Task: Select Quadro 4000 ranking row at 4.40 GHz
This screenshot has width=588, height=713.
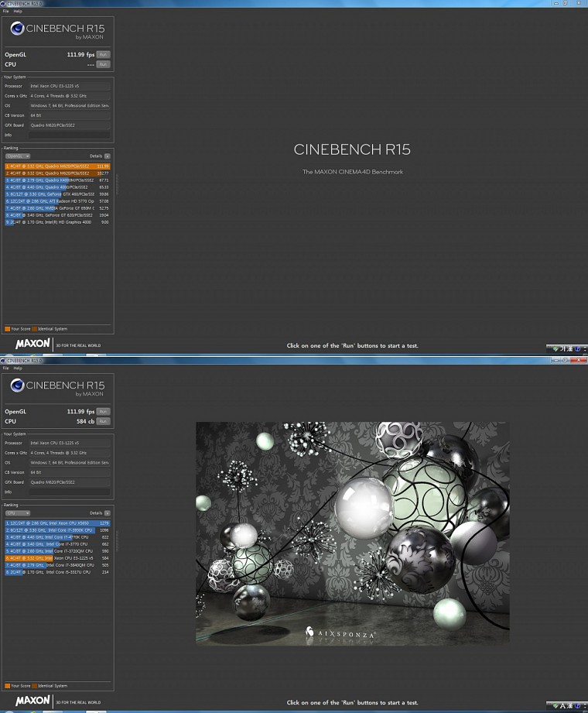Action: click(57, 187)
